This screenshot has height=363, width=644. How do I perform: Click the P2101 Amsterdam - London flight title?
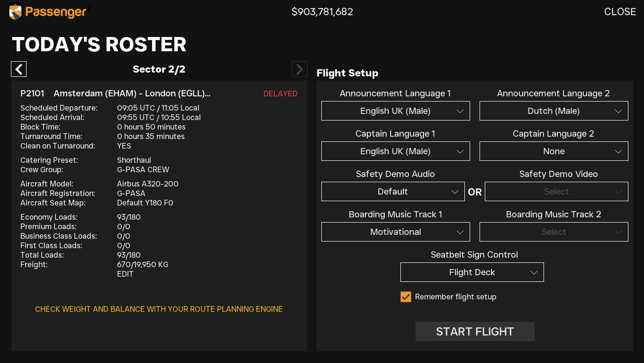115,94
